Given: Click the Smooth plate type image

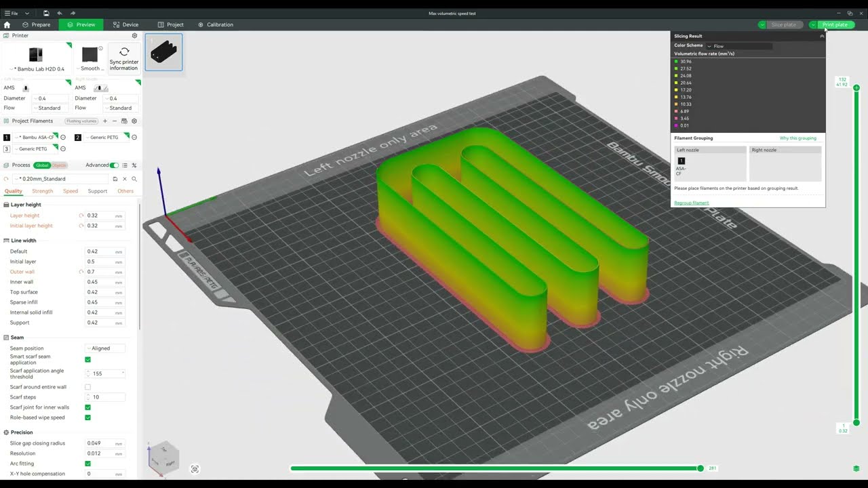Looking at the screenshot, I should click(x=90, y=54).
